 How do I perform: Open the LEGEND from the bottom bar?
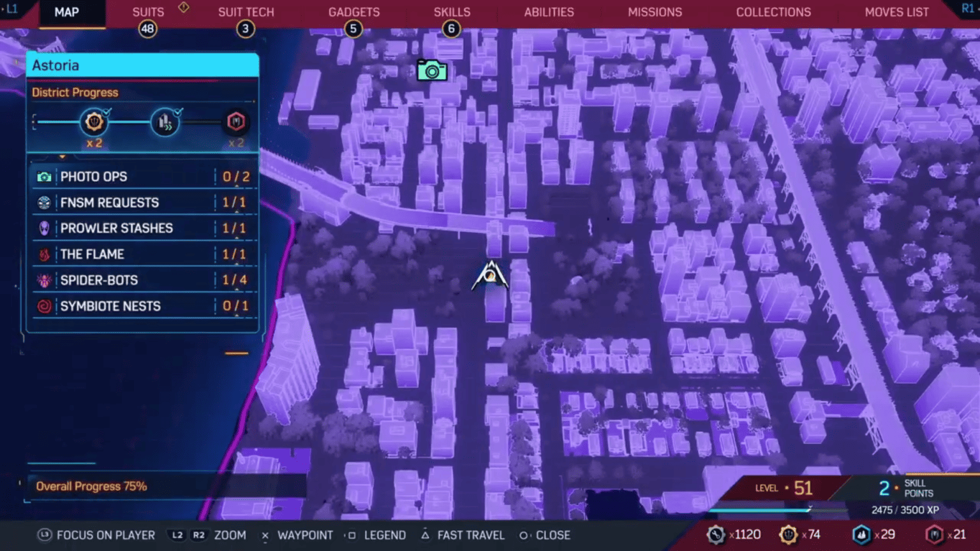click(385, 535)
